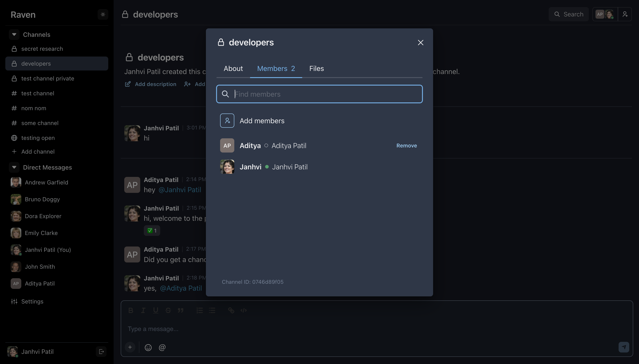Toggle italic formatting in the editor
The width and height of the screenshot is (639, 364).
[x=143, y=311]
